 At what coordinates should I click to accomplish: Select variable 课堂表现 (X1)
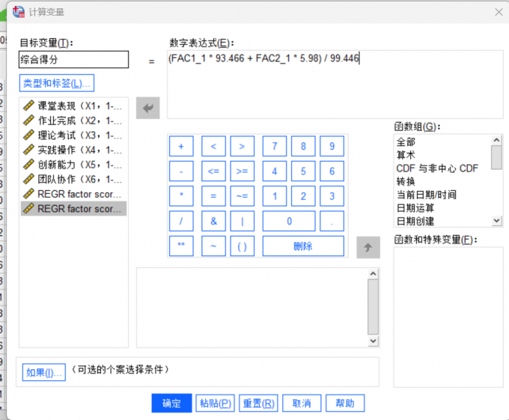point(73,106)
